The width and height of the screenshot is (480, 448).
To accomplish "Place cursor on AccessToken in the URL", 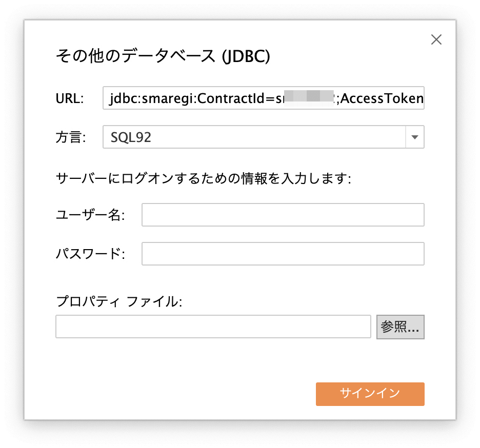I will point(382,98).
